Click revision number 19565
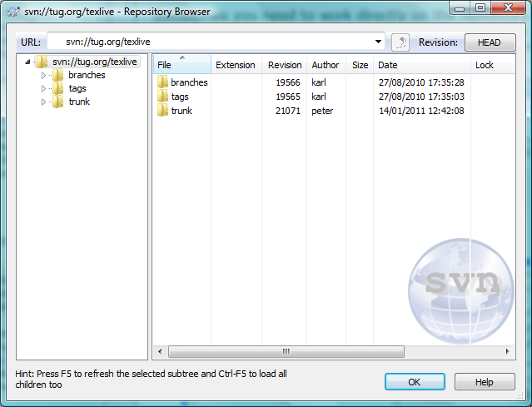The image size is (532, 407). point(288,97)
